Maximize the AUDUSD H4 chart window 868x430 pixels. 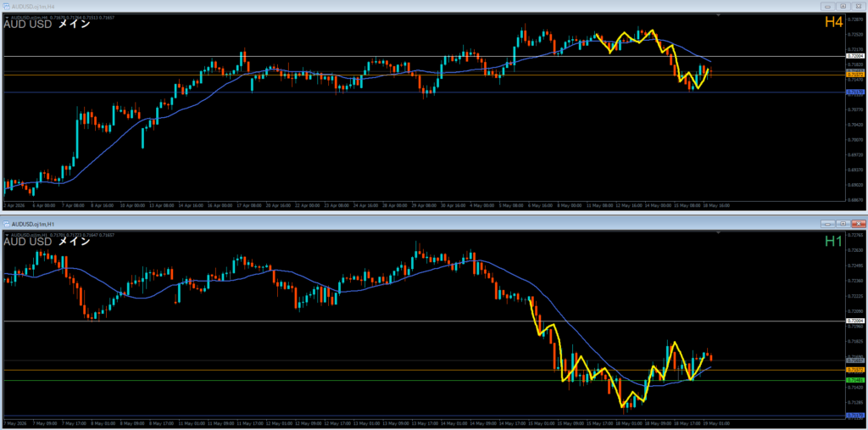(843, 6)
